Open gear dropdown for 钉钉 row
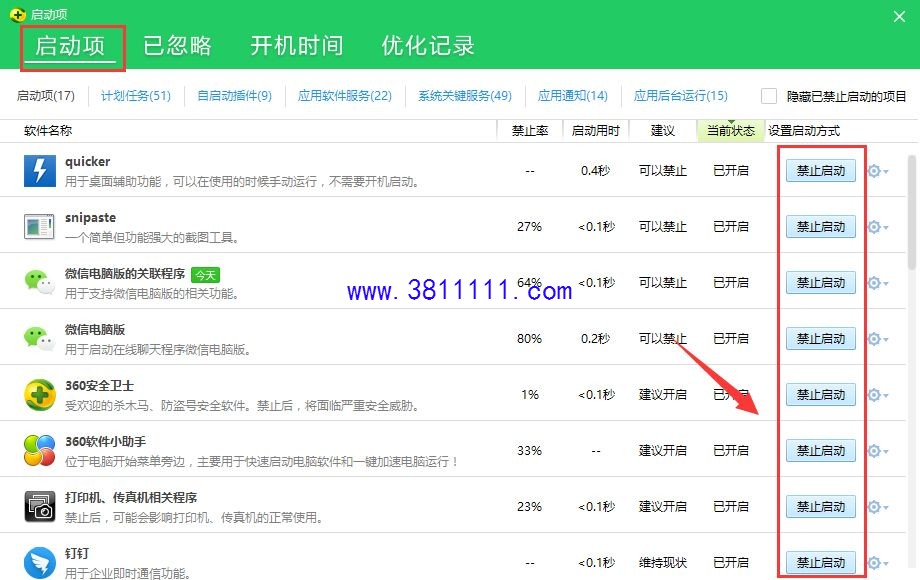The width and height of the screenshot is (920, 580). (878, 562)
